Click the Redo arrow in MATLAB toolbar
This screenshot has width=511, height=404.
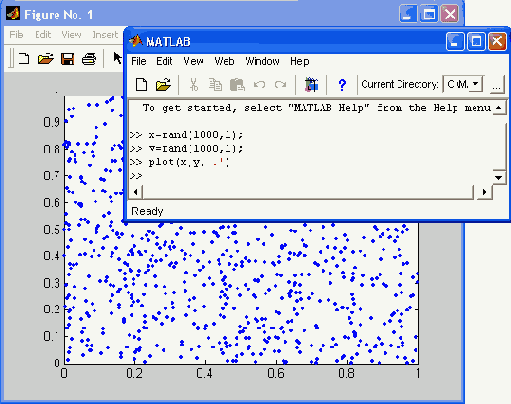coord(280,84)
